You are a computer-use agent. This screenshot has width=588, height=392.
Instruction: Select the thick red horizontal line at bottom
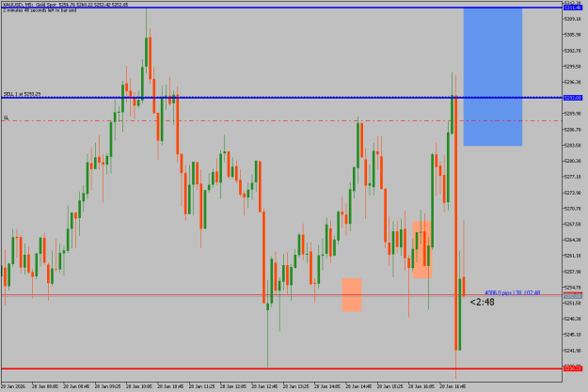(281, 368)
